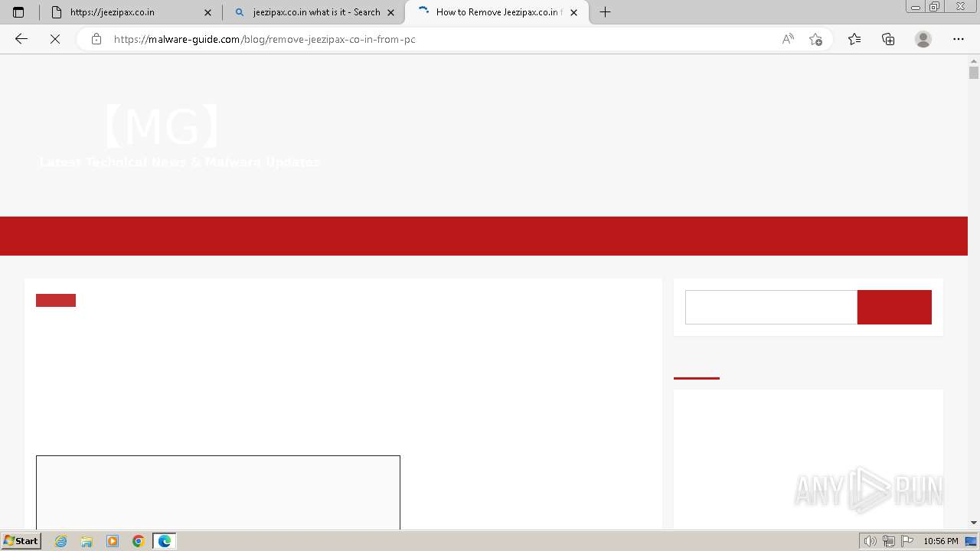
Task: Open the Windows Start menu
Action: tap(21, 541)
